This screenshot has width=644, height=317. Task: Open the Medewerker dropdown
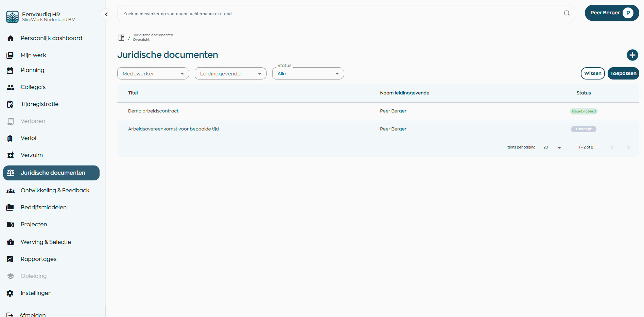pos(153,73)
